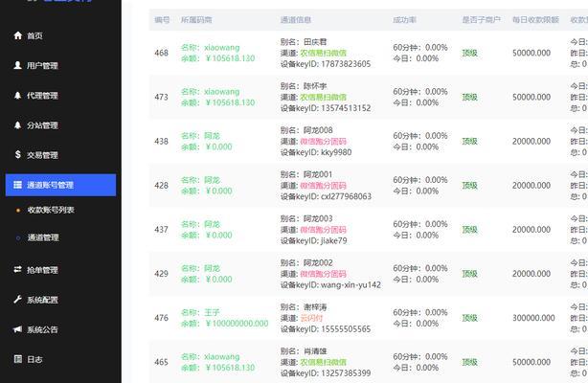The height and width of the screenshot is (383, 588).
Task: Click the list icon for 通道账号管理
Action: tap(17, 185)
